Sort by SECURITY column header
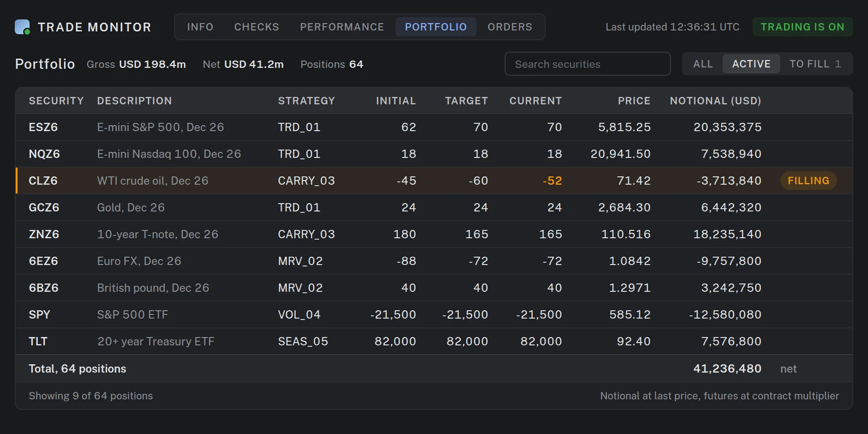The image size is (868, 434). coord(56,101)
